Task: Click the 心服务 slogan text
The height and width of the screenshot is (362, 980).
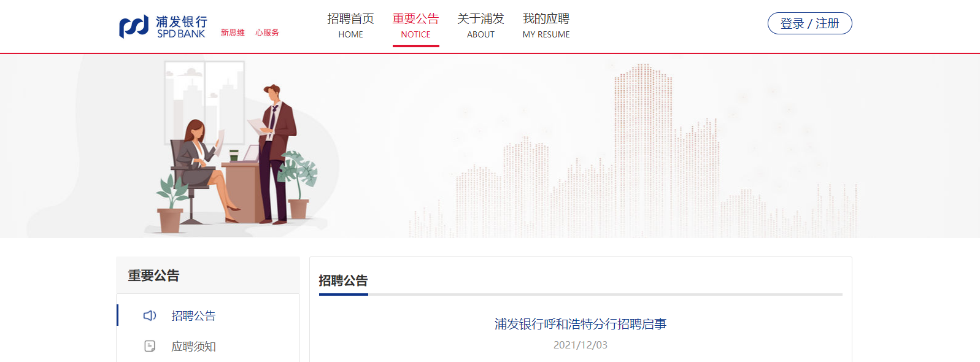Action: click(267, 33)
